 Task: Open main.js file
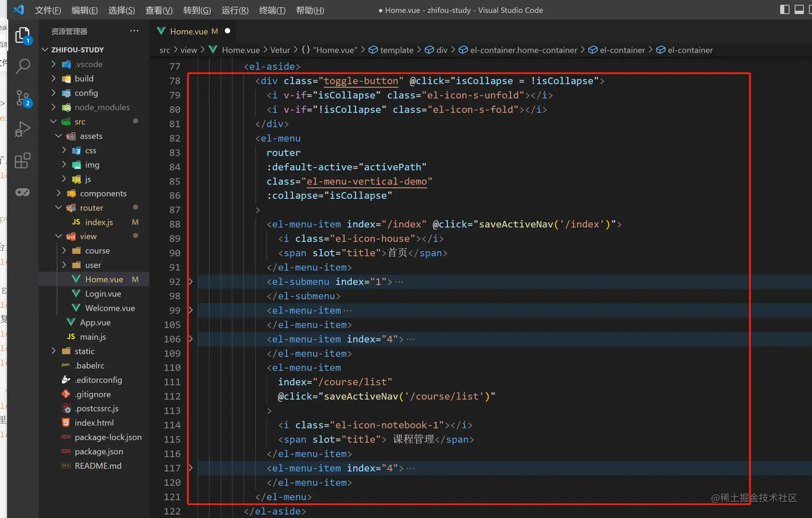[94, 337]
